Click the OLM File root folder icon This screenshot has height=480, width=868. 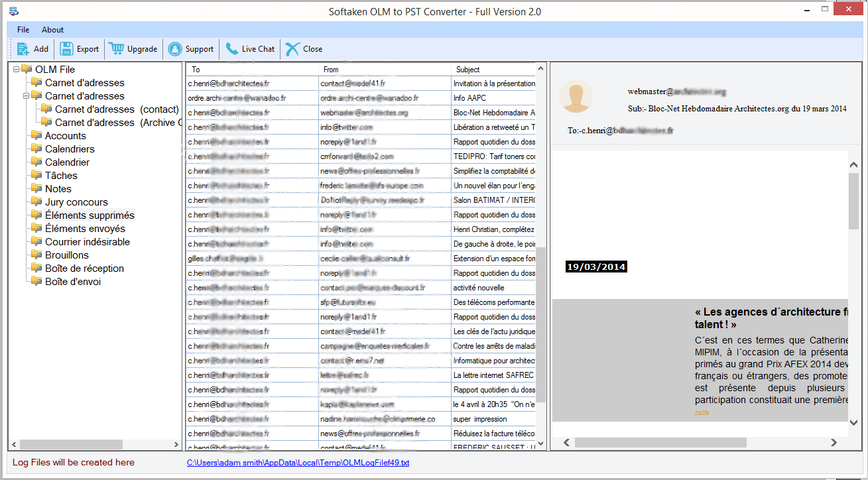click(27, 70)
